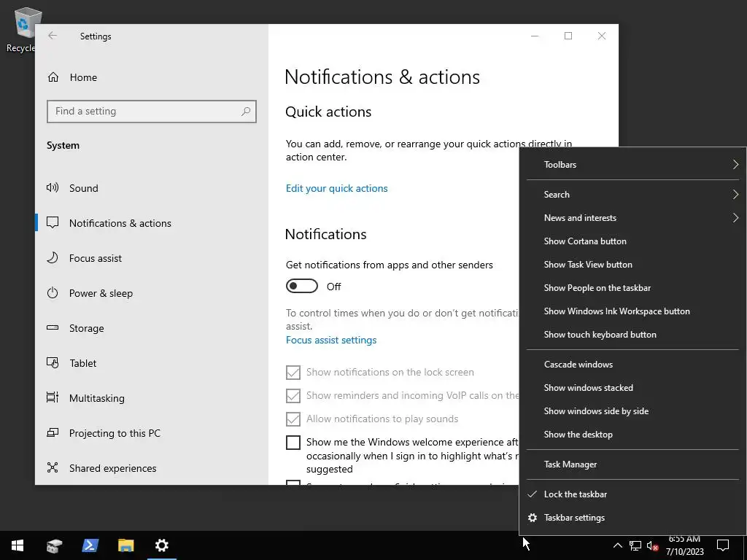Launch PowerShell from the taskbar
The height and width of the screenshot is (560, 747).
click(x=90, y=545)
